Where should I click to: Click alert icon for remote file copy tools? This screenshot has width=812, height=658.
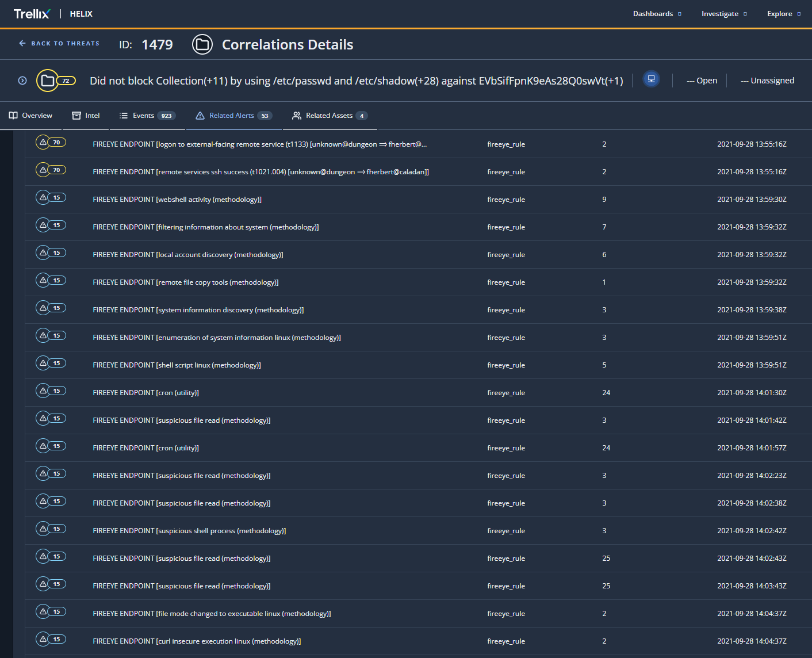pyautogui.click(x=43, y=281)
